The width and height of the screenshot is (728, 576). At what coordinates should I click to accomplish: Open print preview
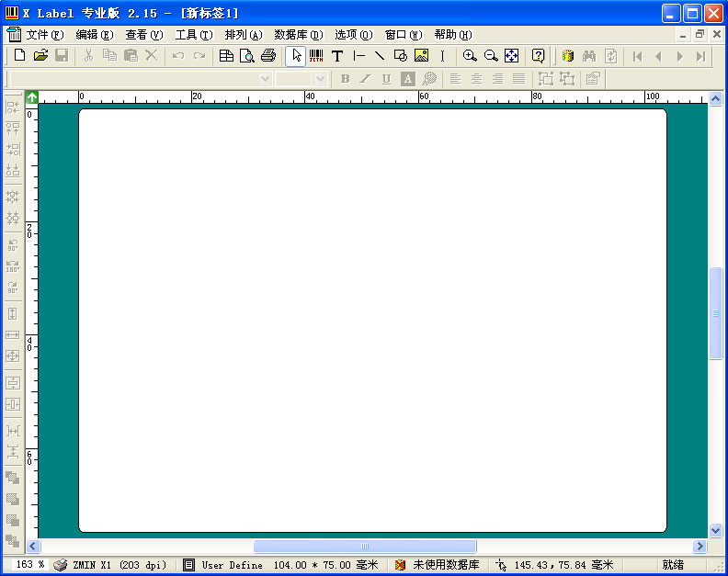pyautogui.click(x=247, y=56)
